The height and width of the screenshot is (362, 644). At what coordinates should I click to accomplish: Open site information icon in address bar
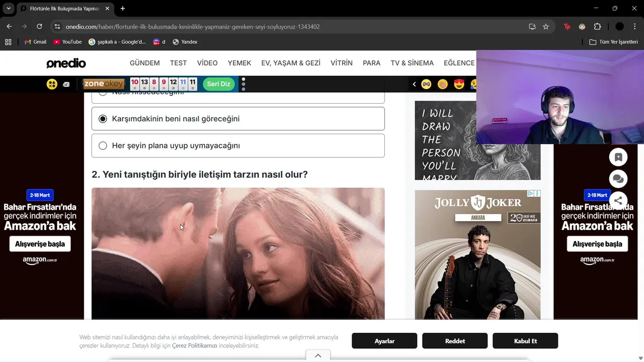click(57, 27)
